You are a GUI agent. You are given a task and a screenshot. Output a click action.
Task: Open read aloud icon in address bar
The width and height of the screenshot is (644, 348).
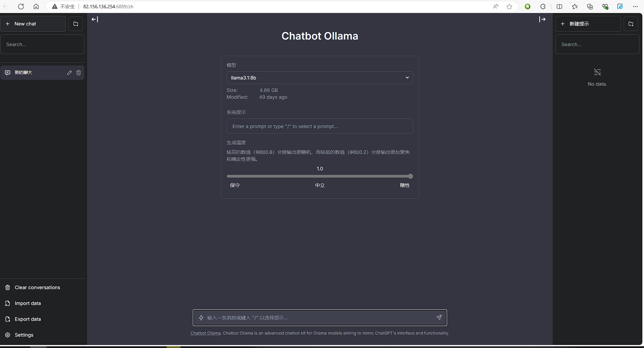pos(496,7)
